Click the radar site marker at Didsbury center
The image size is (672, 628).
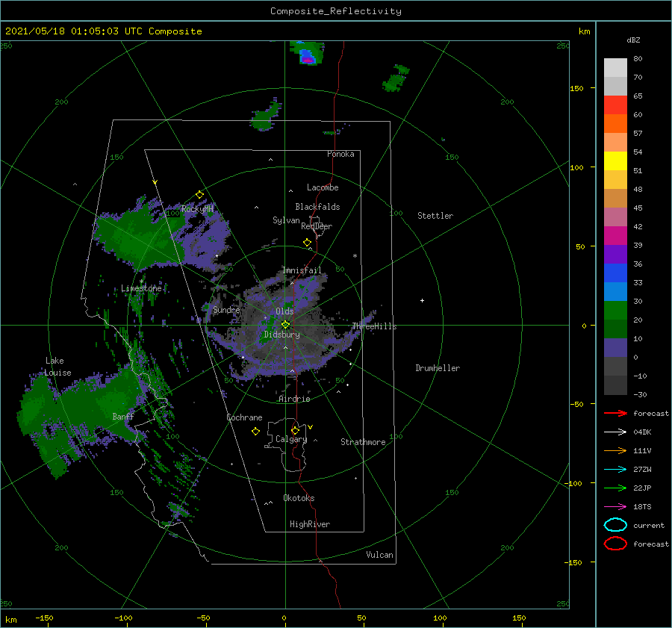pyautogui.click(x=285, y=325)
